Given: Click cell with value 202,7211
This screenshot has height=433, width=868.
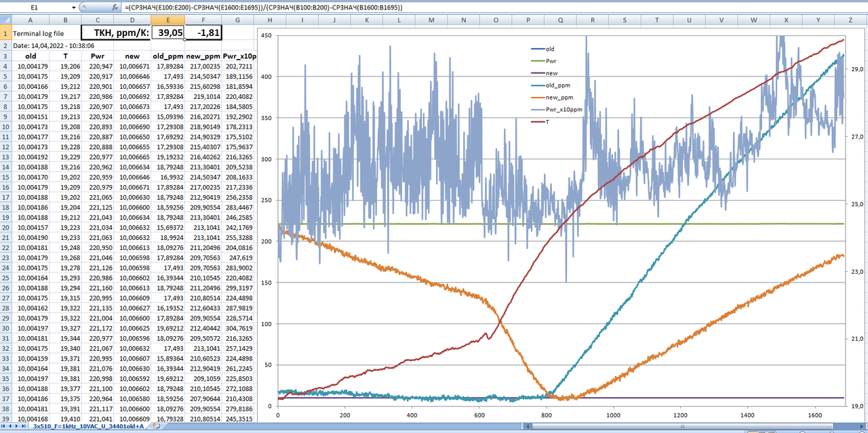Looking at the screenshot, I should (238, 66).
